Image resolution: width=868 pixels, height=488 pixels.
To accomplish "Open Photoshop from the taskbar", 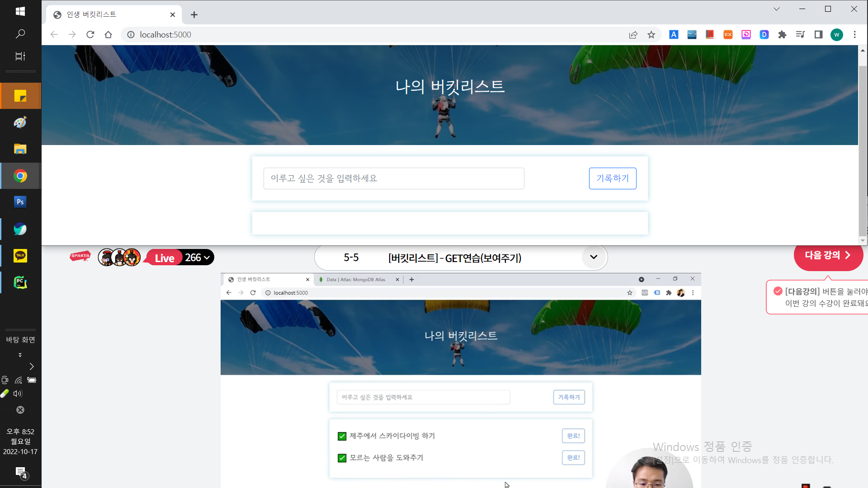I will (20, 202).
